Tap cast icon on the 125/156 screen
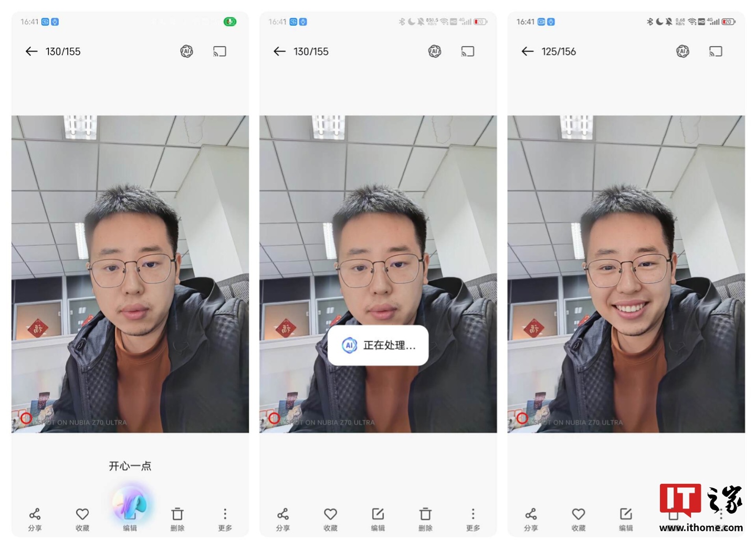The width and height of the screenshot is (756, 548). (715, 51)
